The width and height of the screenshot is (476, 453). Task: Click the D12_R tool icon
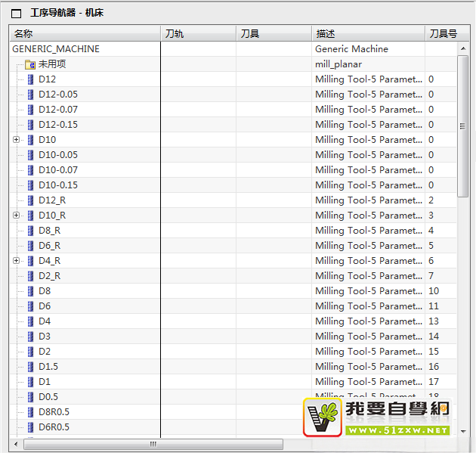click(31, 200)
